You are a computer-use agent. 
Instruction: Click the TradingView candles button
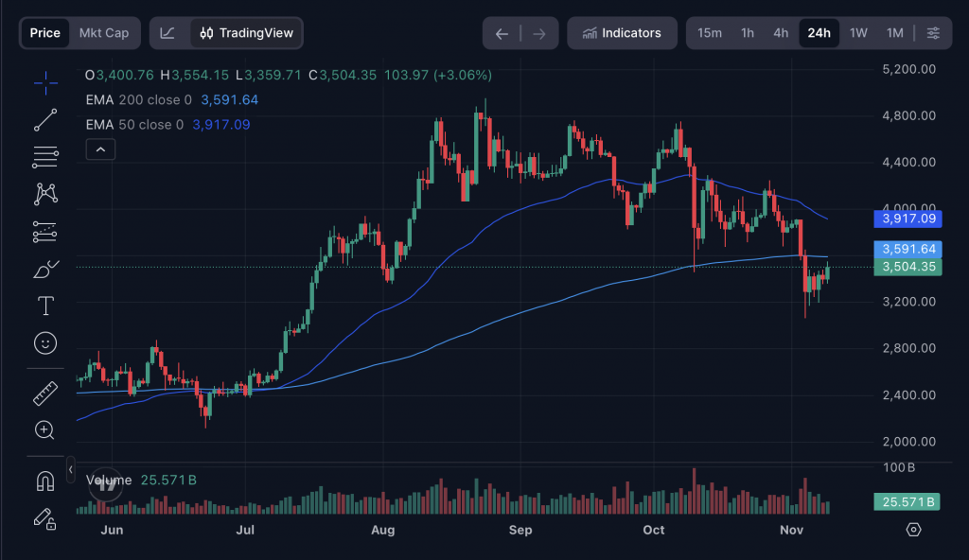[x=245, y=32]
